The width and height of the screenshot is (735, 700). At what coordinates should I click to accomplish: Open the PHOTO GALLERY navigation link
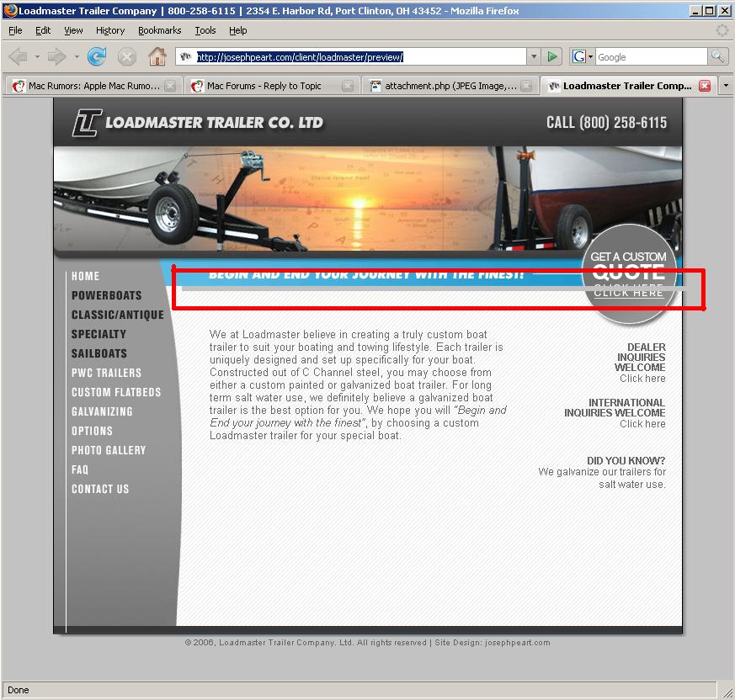(x=109, y=450)
